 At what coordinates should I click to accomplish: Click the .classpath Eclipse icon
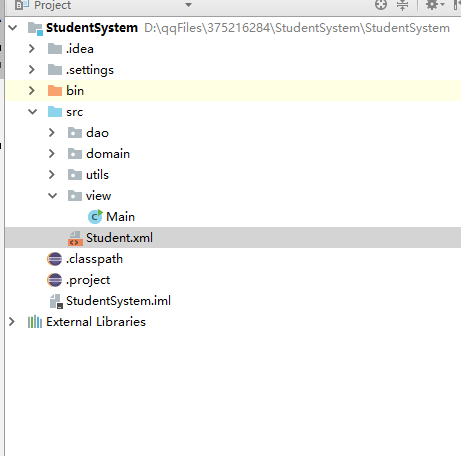pyautogui.click(x=55, y=259)
